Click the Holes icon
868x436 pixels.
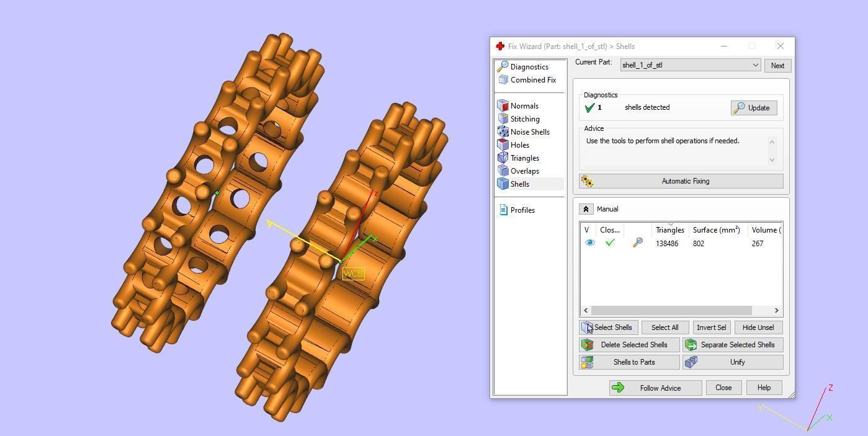503,145
